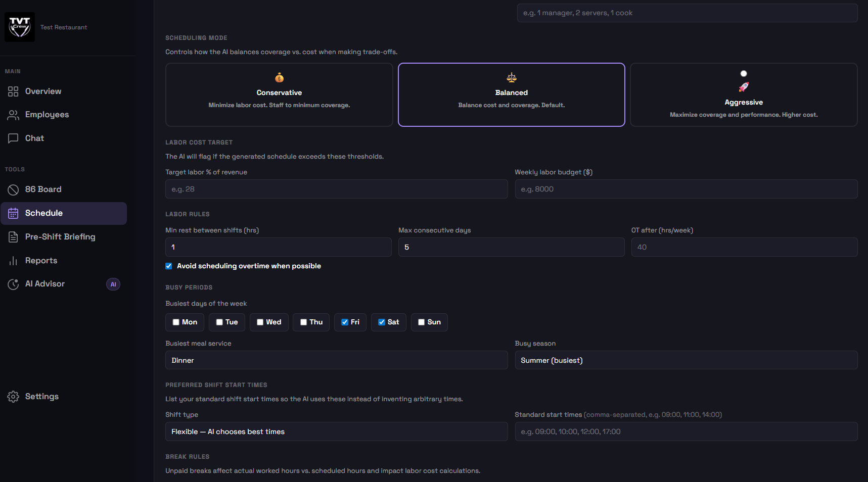Select the Balanced mode card
The image size is (868, 482).
point(511,94)
